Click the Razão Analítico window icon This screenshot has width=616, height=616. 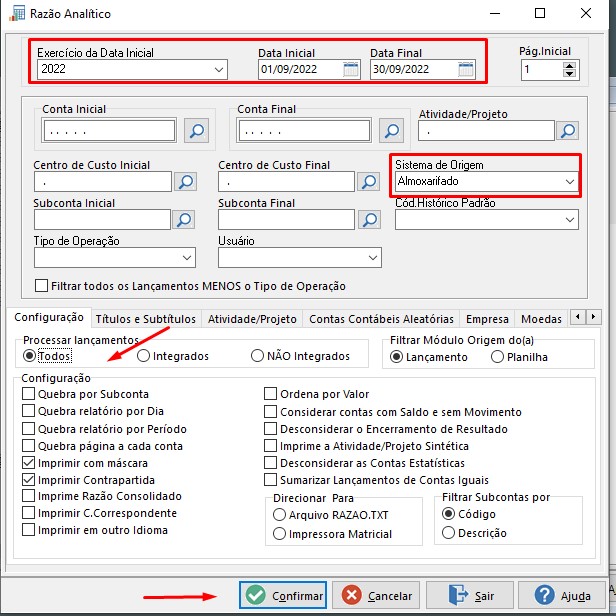[x=16, y=13]
